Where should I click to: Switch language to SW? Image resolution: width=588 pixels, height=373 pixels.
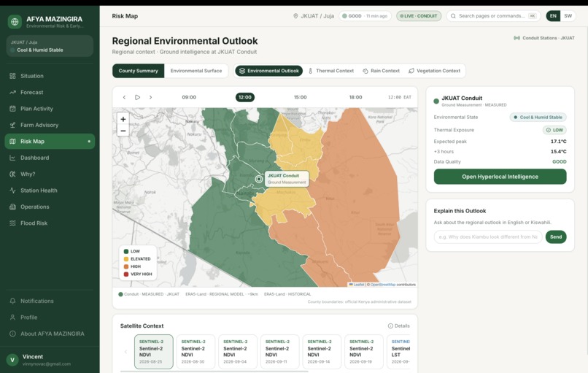click(568, 16)
